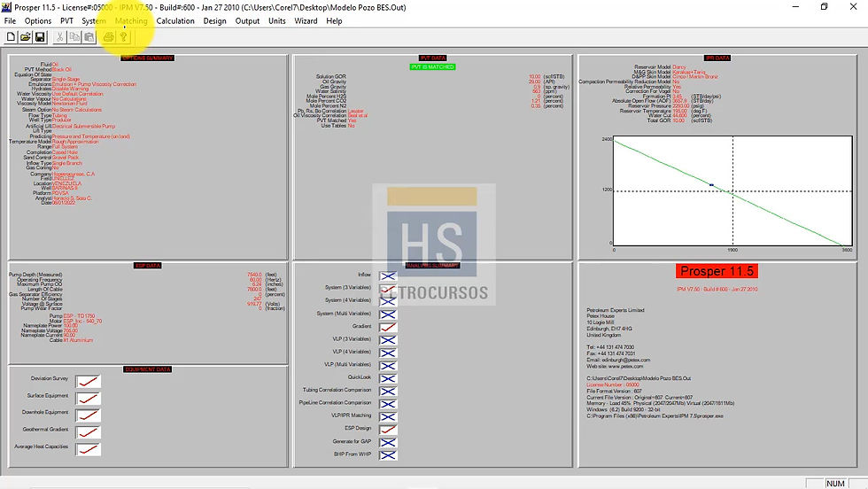Click the System (Multi Variables) status box
The width and height of the screenshot is (868, 489).
[388, 314]
